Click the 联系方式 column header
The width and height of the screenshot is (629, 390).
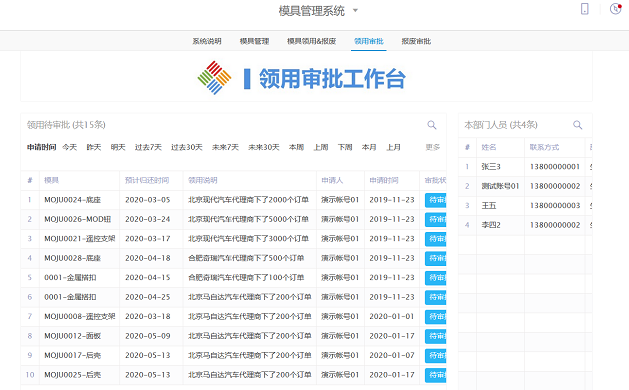(x=544, y=147)
